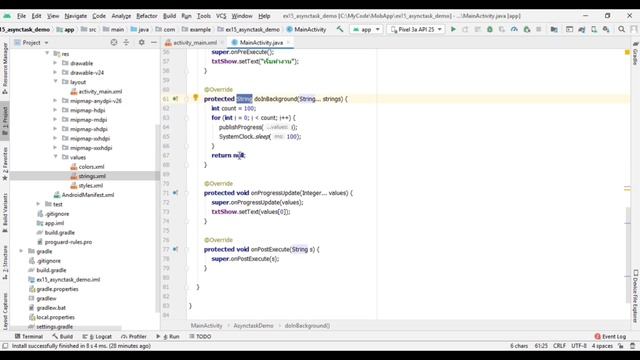The width and height of the screenshot is (640, 360).
Task: Click the locate-target icon in Project panel
Action: coord(114,42)
